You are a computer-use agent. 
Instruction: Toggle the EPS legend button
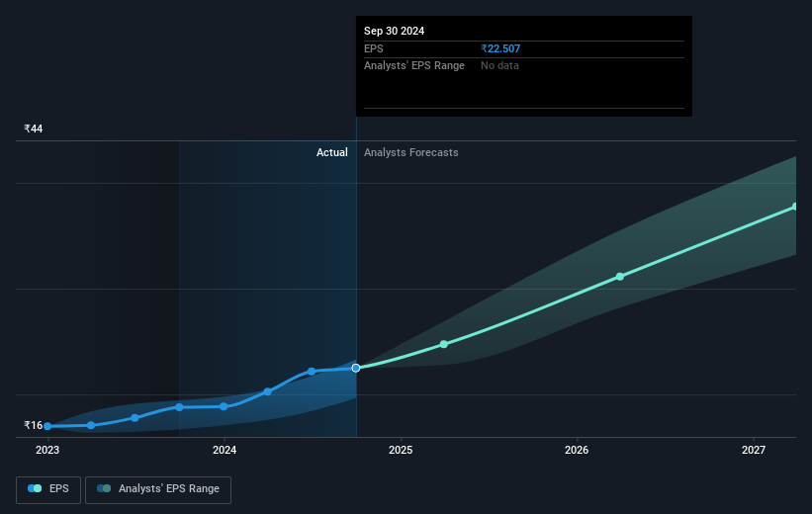click(48, 489)
